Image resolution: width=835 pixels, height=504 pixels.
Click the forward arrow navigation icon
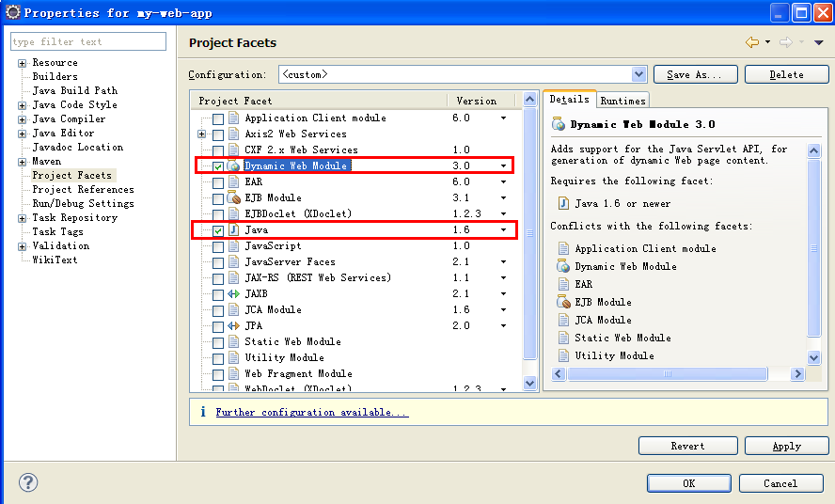(786, 42)
